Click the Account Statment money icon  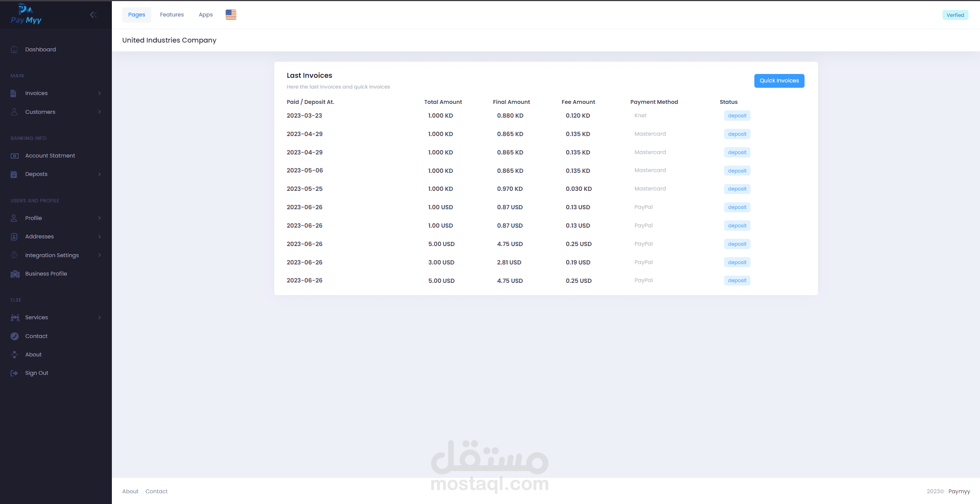click(x=14, y=156)
